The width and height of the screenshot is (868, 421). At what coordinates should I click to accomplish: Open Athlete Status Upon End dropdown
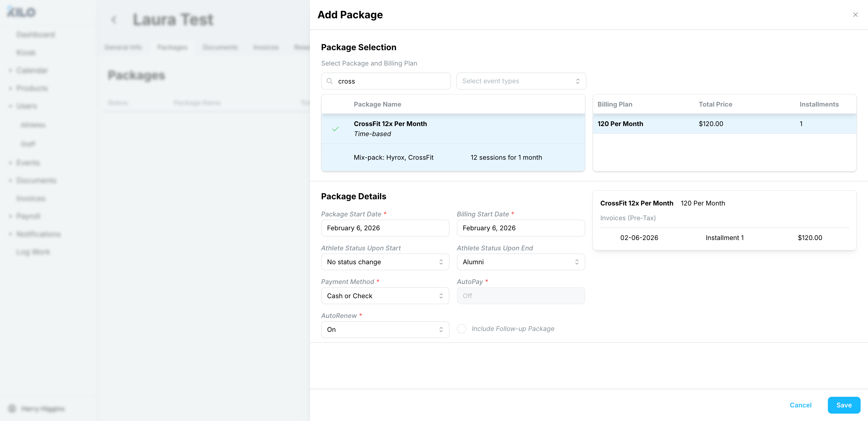click(520, 262)
